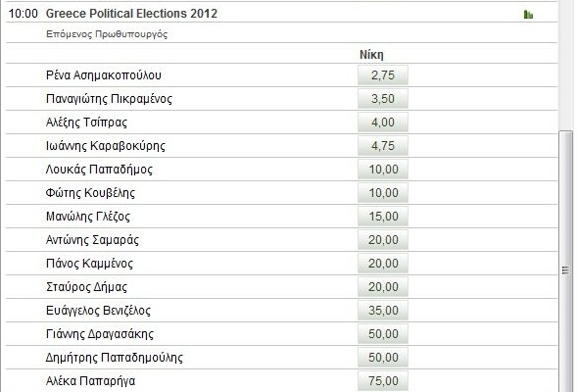Choose 15,00 odds for Μανώλης Γλέζος
Viewport: 577px width, 392px height.
(x=383, y=217)
